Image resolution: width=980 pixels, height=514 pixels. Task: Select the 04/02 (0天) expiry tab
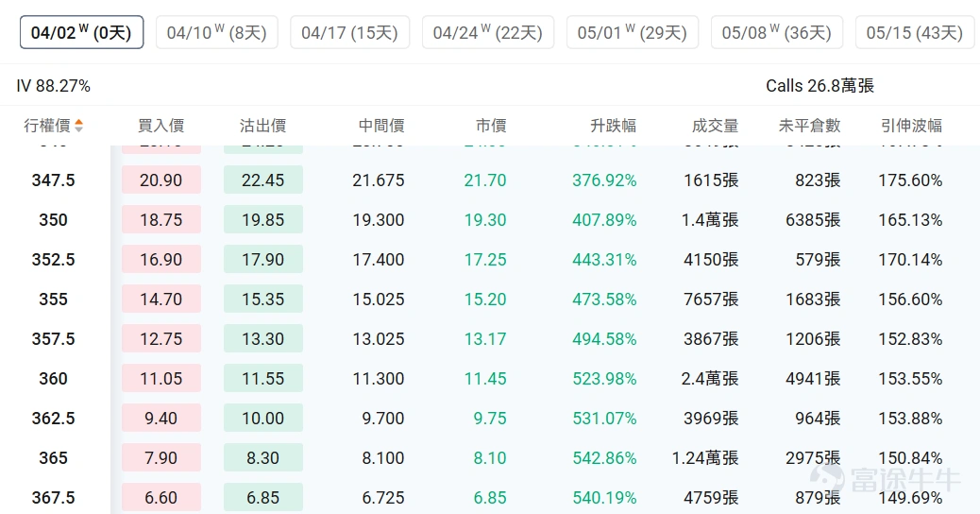coord(81,32)
